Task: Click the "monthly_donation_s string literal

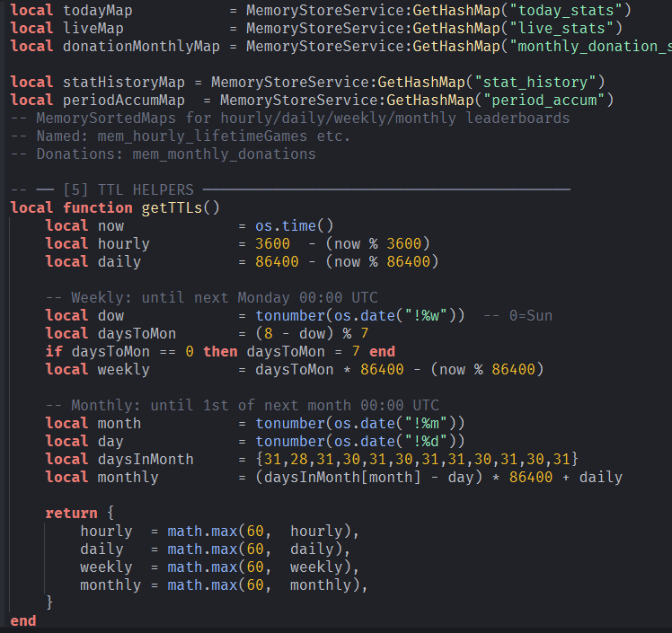Action: click(590, 47)
